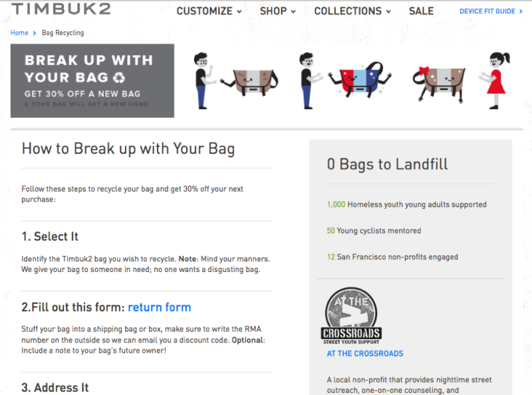532x395 pixels.
Task: Click the Bag Recycling breadcrumb text
Action: (63, 33)
